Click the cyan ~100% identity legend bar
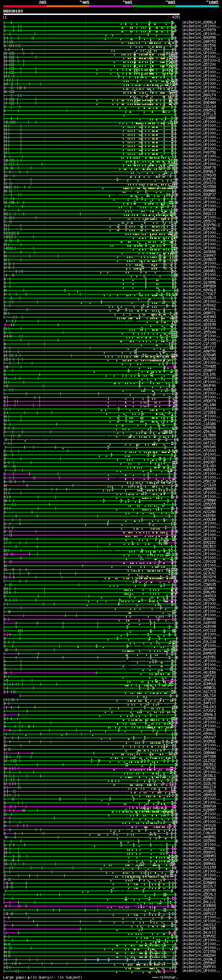The height and width of the screenshot is (980, 222). [x=197, y=6]
